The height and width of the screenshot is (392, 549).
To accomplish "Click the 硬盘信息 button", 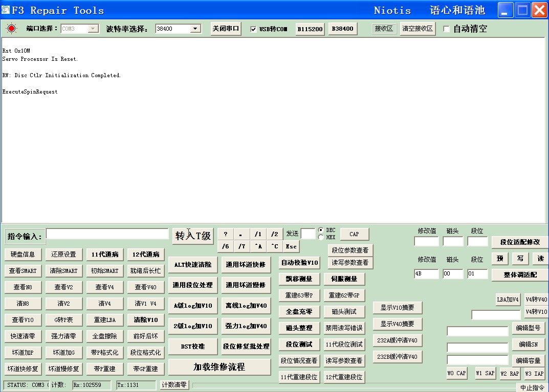I will pos(23,254).
